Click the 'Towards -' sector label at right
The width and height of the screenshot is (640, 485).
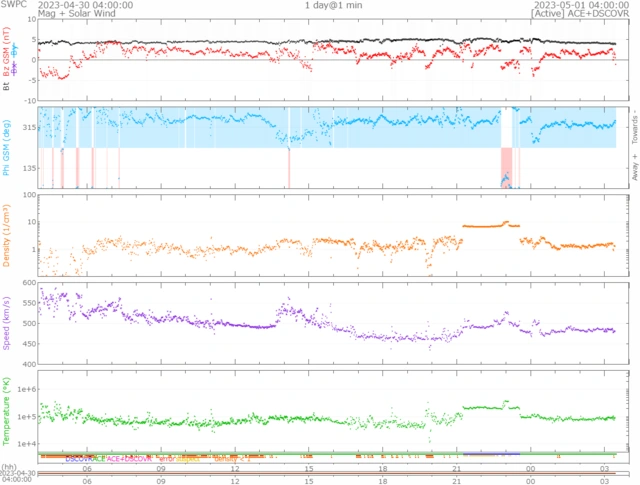coord(634,125)
